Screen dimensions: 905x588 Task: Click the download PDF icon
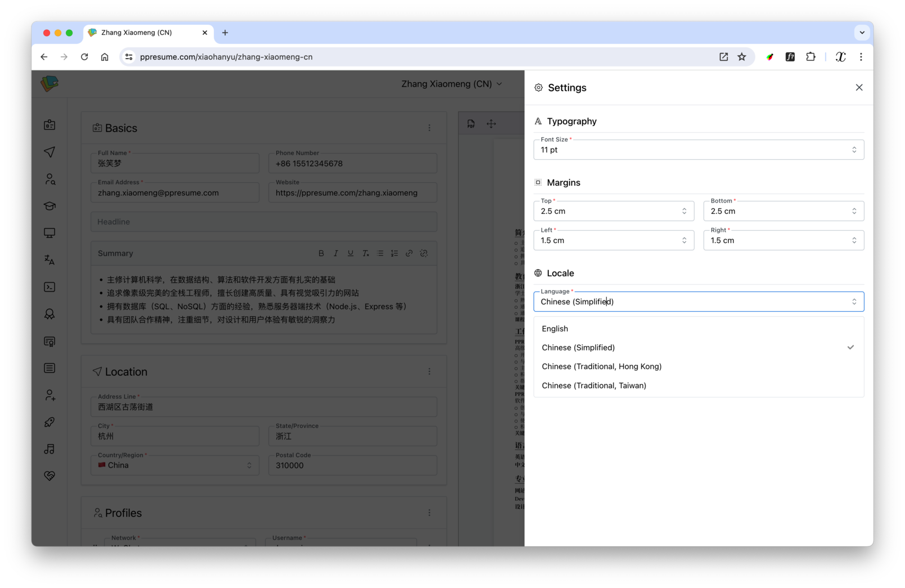pyautogui.click(x=471, y=124)
